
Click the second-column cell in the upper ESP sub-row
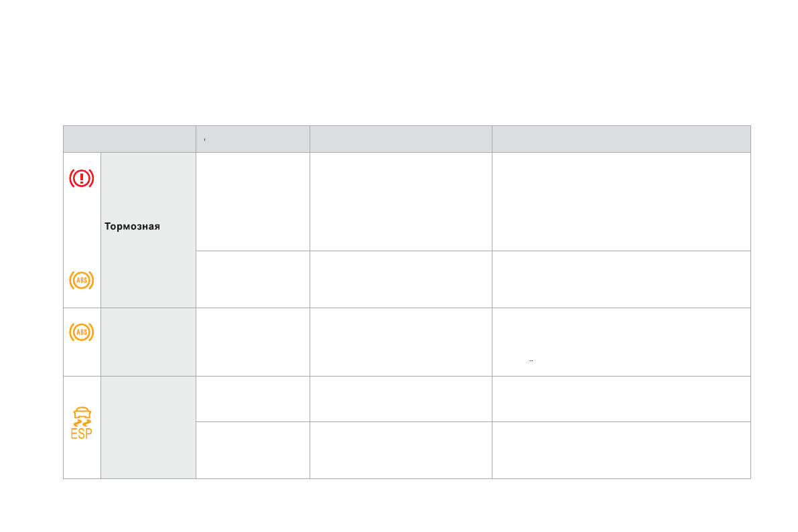coord(253,399)
